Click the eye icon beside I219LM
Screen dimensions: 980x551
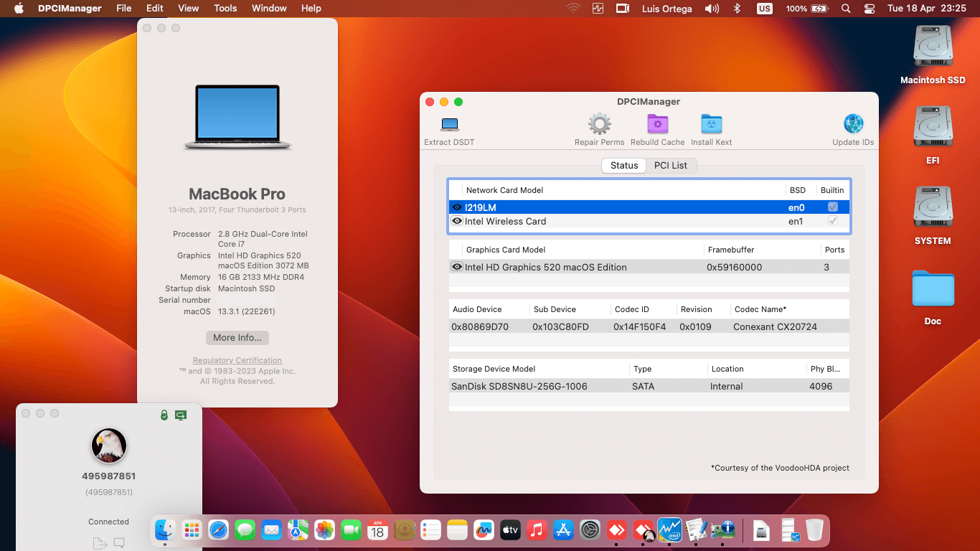[457, 207]
